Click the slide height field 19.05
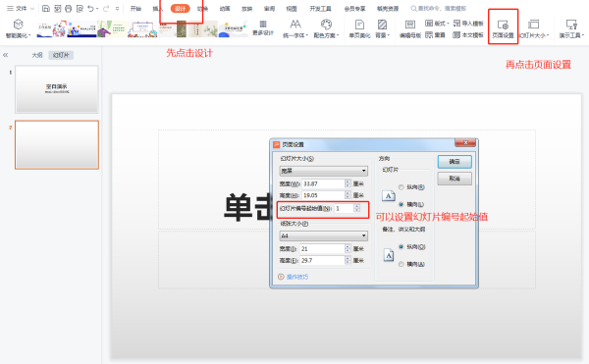The image size is (589, 364). 323,195
